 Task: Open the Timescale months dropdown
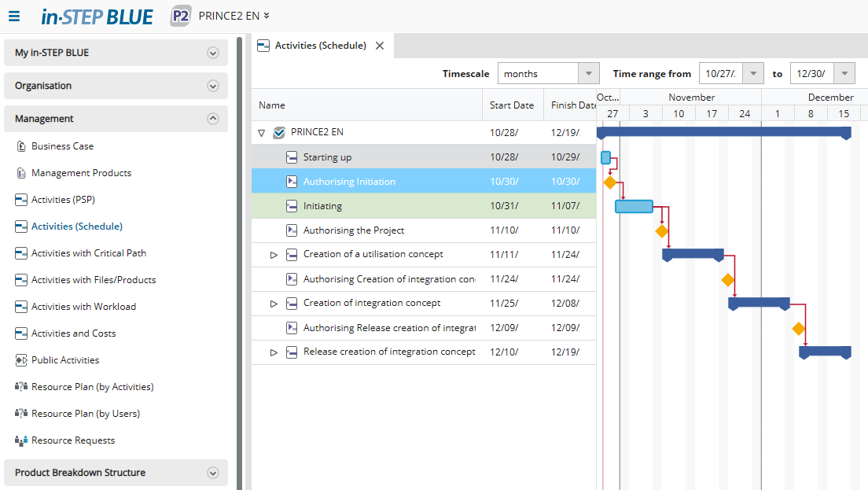(589, 74)
